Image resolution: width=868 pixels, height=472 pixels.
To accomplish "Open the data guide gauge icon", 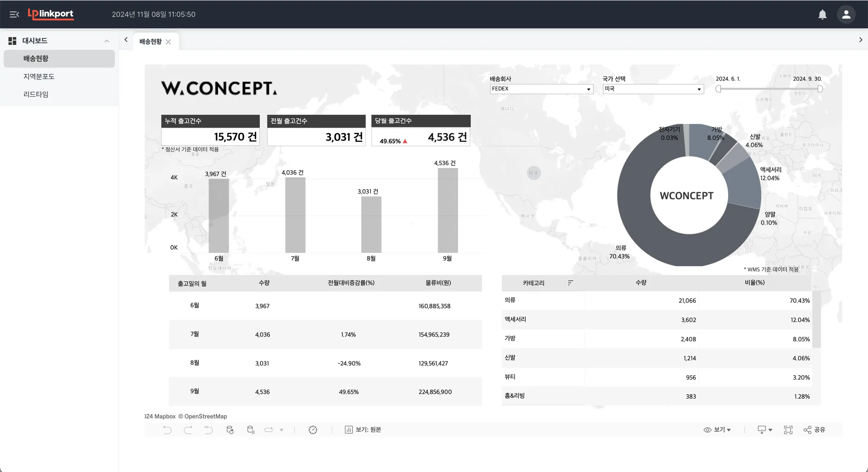I will coord(313,430).
